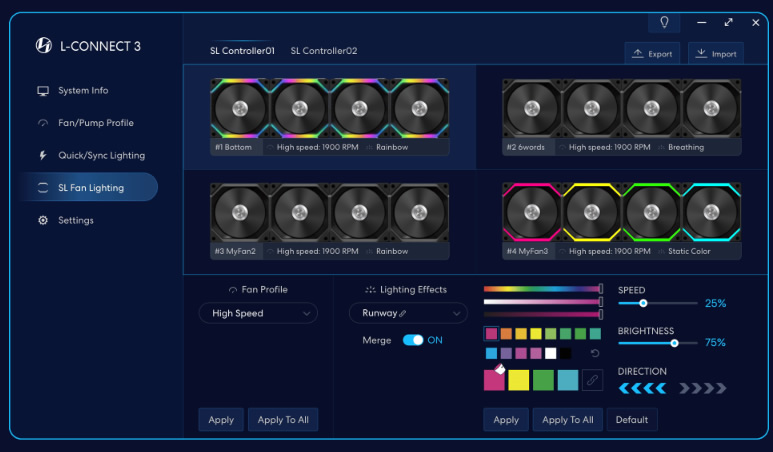
Task: Select the large pink color slot
Action: point(494,380)
